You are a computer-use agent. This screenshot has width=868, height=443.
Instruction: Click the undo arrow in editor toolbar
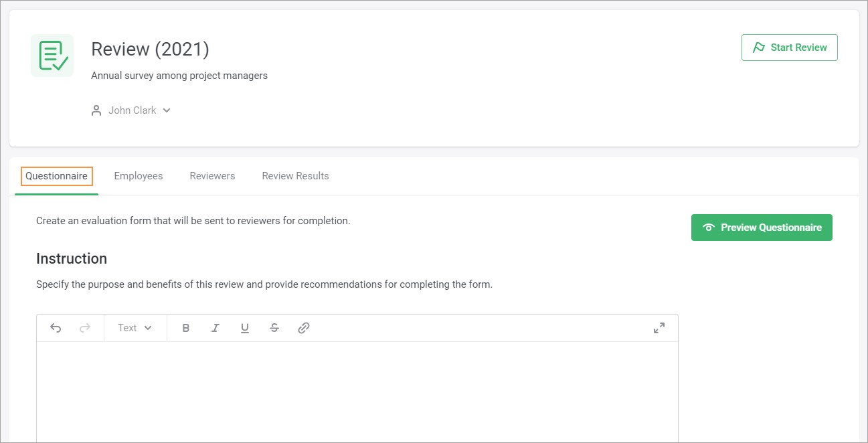click(x=56, y=328)
